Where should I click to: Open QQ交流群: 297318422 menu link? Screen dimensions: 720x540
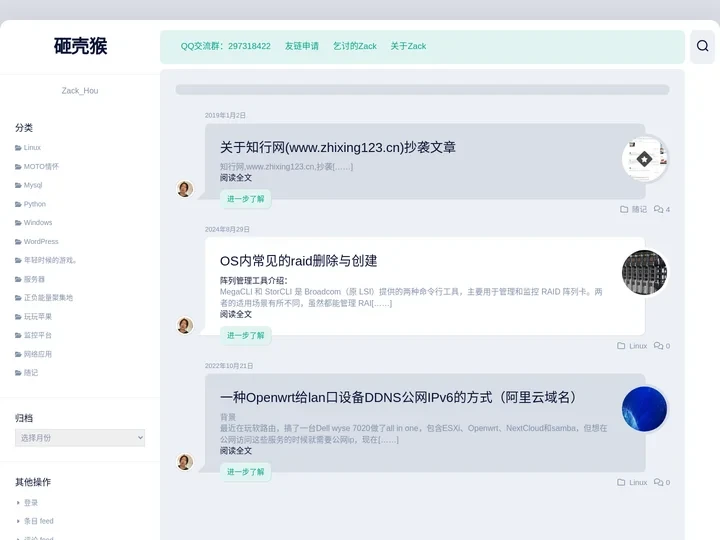point(225,46)
